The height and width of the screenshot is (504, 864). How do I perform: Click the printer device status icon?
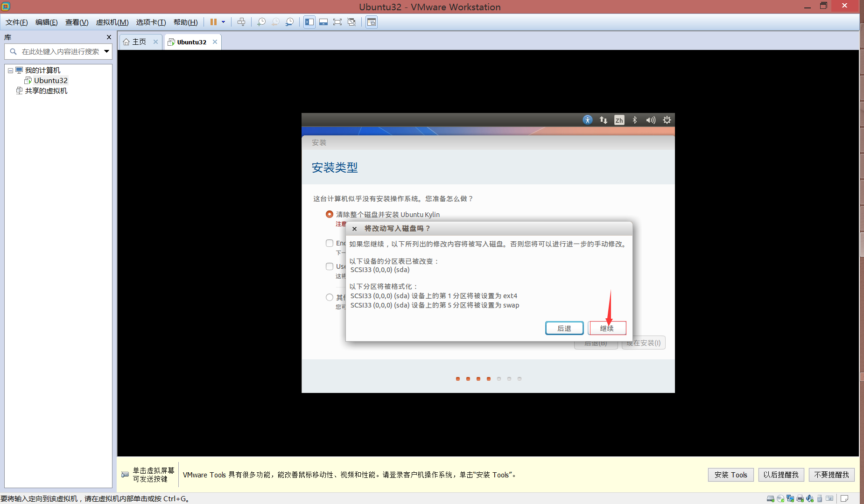tap(800, 498)
